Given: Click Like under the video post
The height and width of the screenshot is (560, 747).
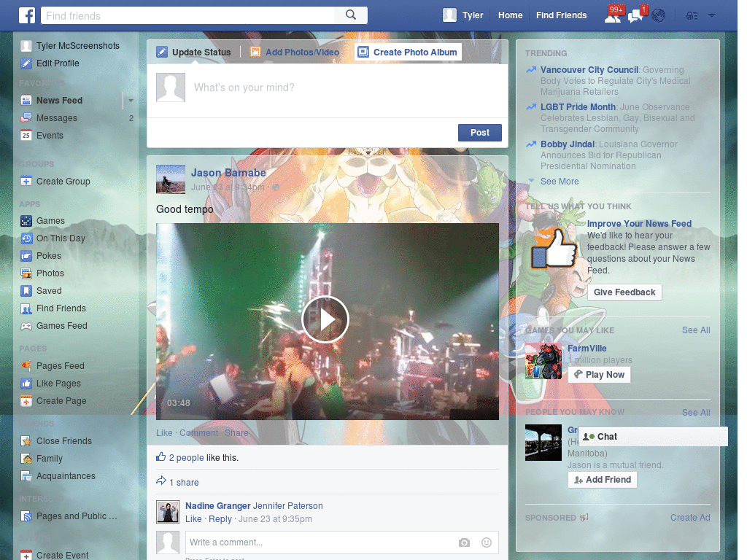Looking at the screenshot, I should pyautogui.click(x=164, y=433).
